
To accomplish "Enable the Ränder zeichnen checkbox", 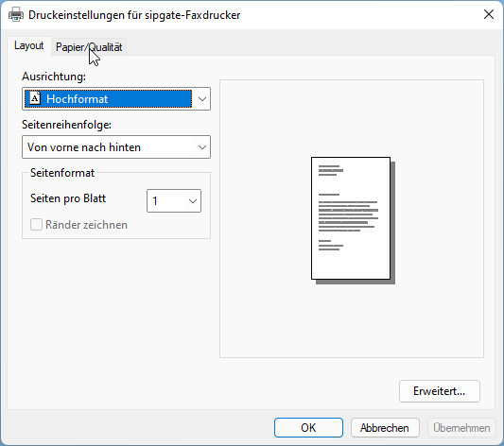I will 36,225.
